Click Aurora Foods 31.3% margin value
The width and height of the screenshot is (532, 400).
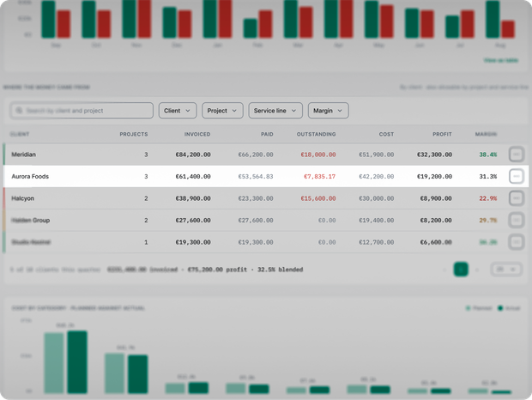(488, 177)
